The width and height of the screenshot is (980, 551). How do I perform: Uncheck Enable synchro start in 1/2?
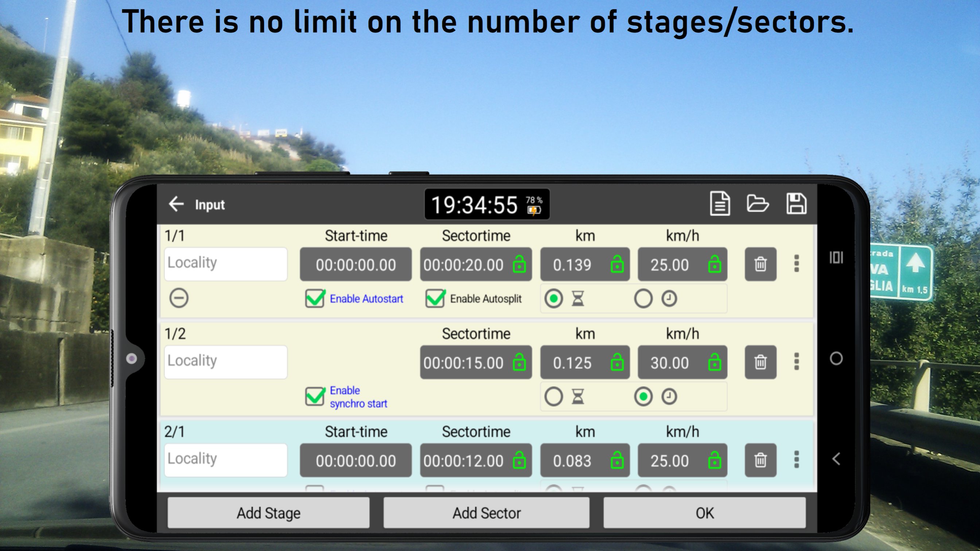[315, 396]
